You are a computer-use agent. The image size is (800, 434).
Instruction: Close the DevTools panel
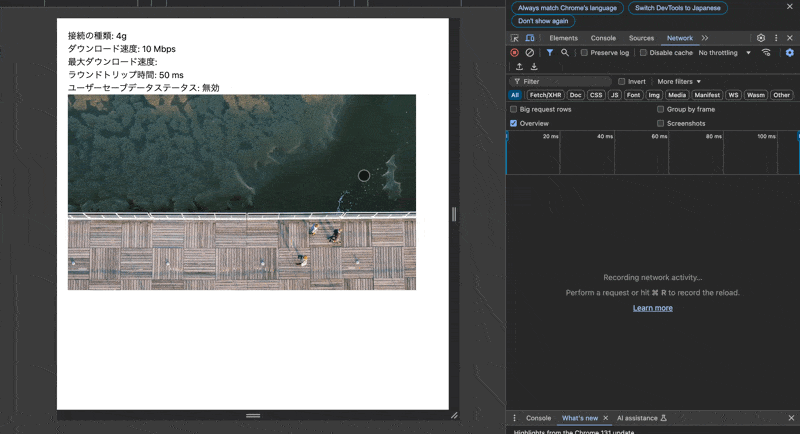coord(790,38)
